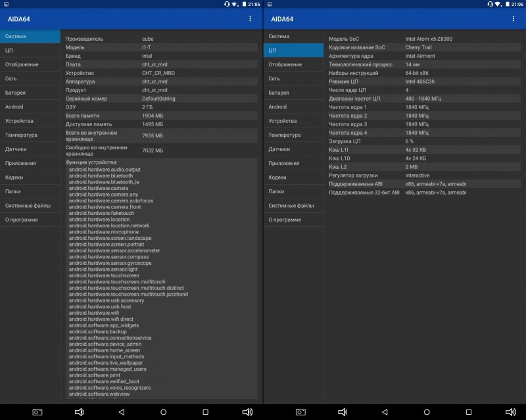Go to Датчики in the right sidebar
The width and height of the screenshot is (526, 420).
pyautogui.click(x=293, y=149)
